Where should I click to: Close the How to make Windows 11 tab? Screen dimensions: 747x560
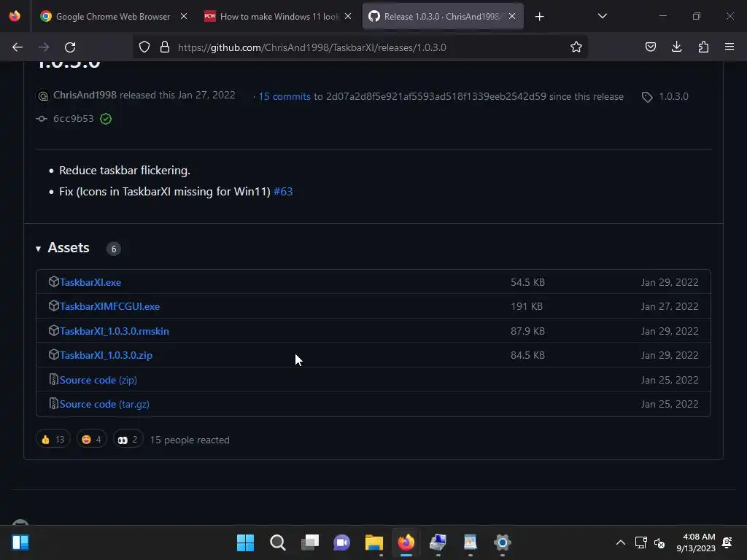(348, 17)
